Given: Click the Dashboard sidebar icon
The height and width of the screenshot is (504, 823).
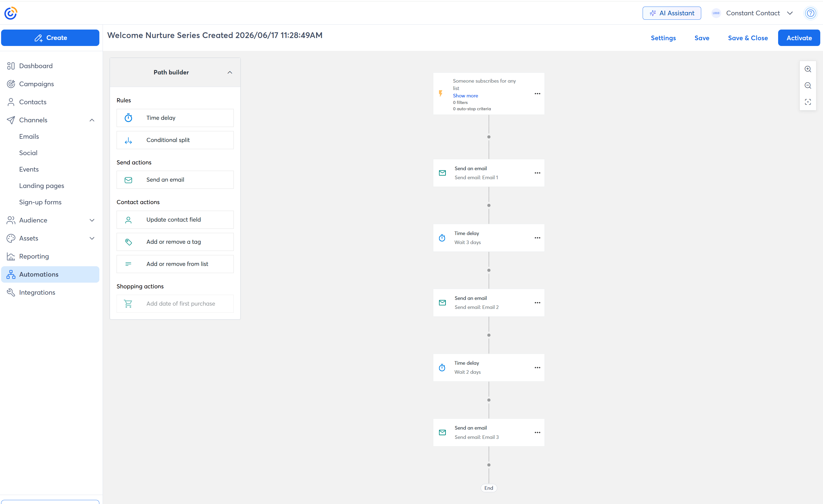Looking at the screenshot, I should pyautogui.click(x=11, y=66).
